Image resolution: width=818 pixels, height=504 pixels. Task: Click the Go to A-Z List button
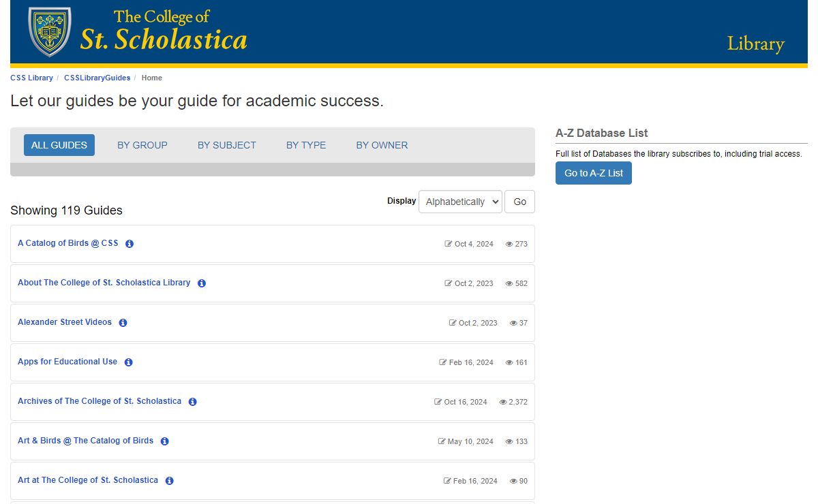[594, 173]
